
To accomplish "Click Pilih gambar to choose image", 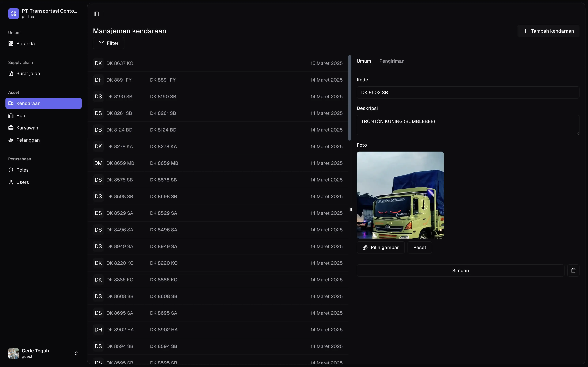I will [380, 247].
